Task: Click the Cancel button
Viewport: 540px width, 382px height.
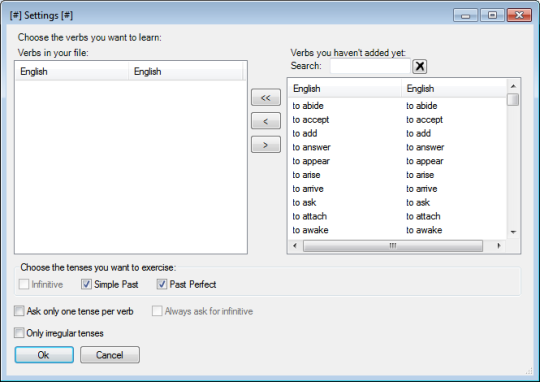Action: click(110, 355)
